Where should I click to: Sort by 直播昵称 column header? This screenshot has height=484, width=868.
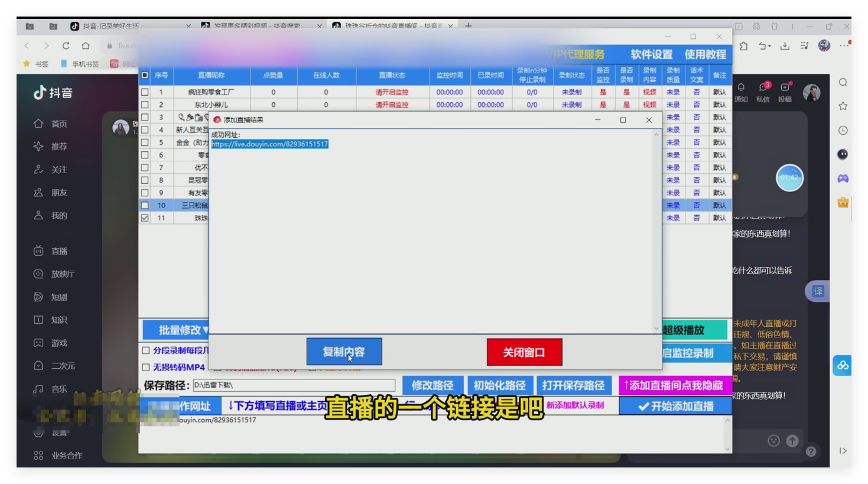[x=212, y=75]
